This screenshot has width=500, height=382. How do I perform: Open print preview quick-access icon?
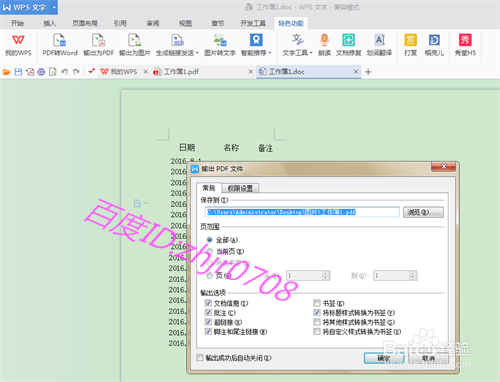53,72
